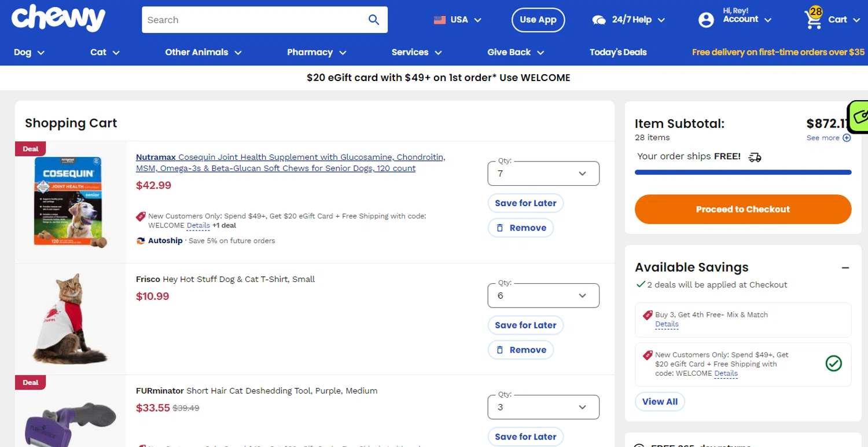Click the free shipping progress bar
The image size is (868, 447).
(743, 172)
